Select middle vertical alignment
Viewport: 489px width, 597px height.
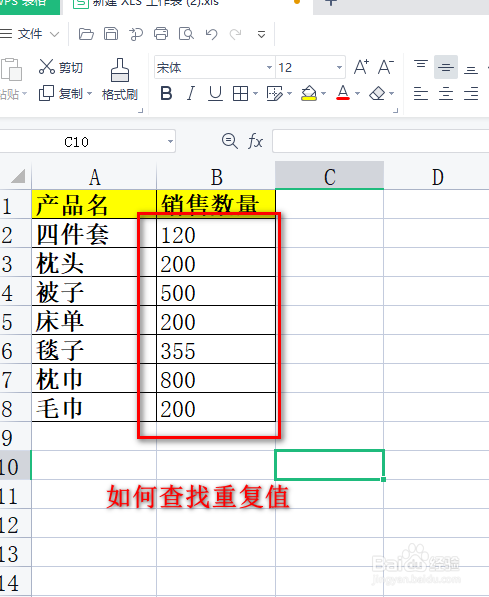446,67
